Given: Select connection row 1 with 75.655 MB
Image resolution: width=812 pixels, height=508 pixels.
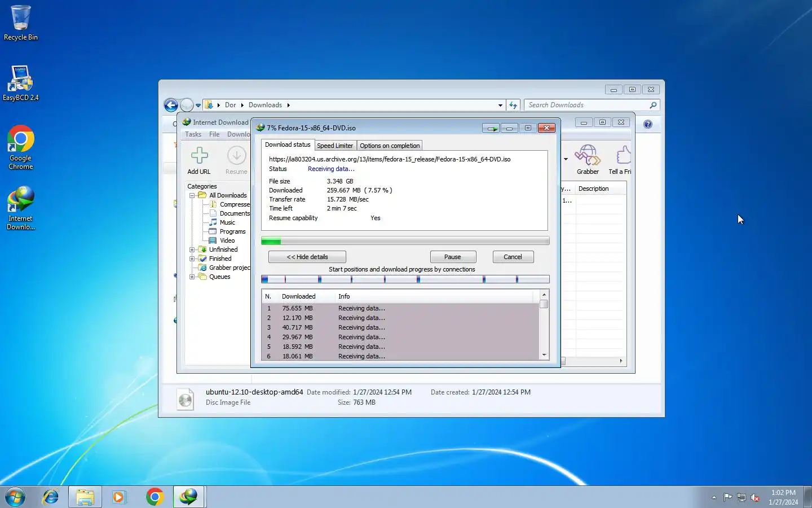Looking at the screenshot, I should coord(400,308).
